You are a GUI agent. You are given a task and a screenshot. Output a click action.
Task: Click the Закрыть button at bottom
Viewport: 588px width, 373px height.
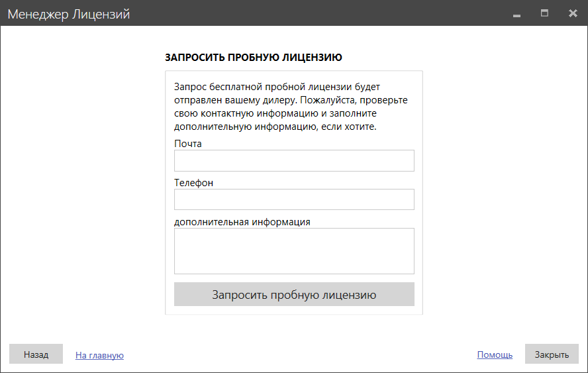point(552,354)
